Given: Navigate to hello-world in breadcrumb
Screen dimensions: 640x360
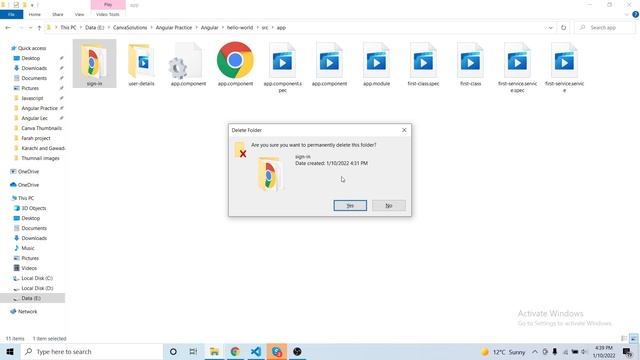Looking at the screenshot, I should [240, 28].
